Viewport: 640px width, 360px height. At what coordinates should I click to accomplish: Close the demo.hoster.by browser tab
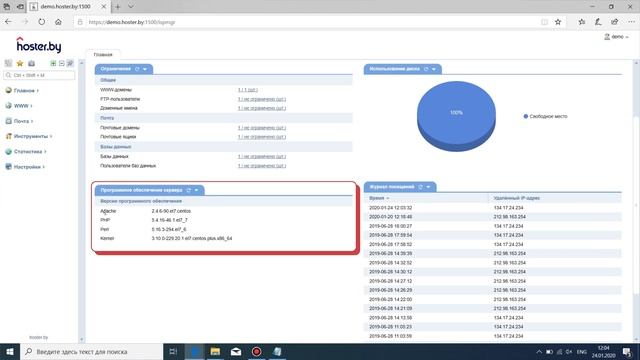pos(104,7)
